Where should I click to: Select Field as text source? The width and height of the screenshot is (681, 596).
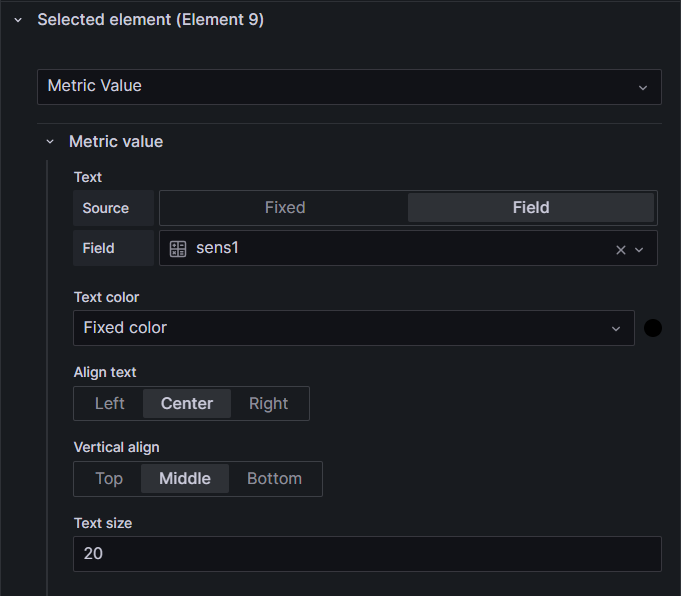click(x=530, y=208)
